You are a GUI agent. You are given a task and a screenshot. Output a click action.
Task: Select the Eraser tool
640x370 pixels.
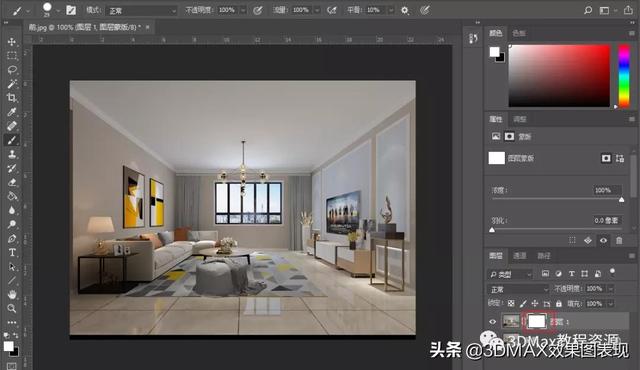[x=12, y=182]
